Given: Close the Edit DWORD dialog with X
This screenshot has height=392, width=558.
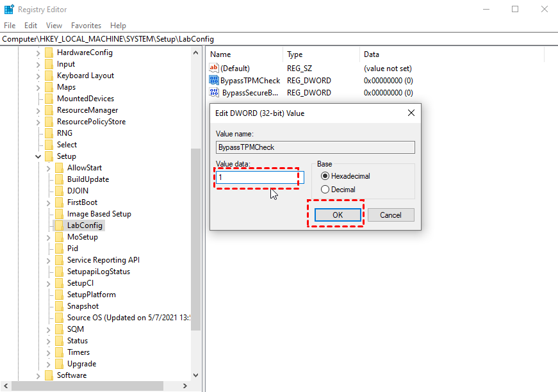Looking at the screenshot, I should click(x=411, y=113).
